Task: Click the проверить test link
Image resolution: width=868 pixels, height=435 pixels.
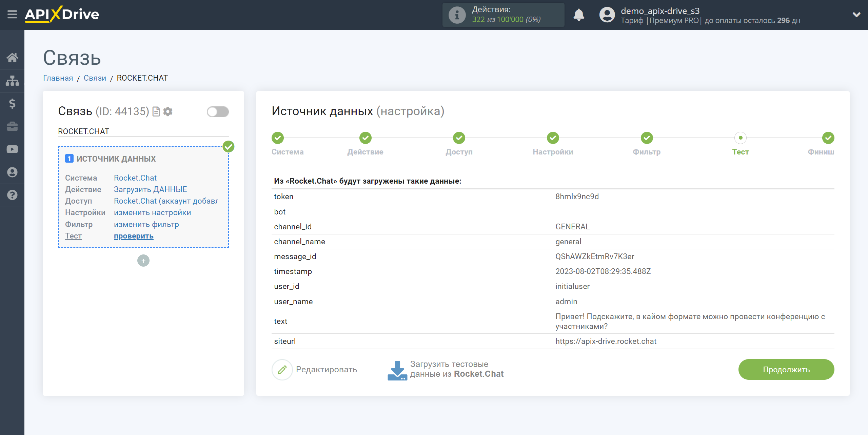Action: click(134, 236)
